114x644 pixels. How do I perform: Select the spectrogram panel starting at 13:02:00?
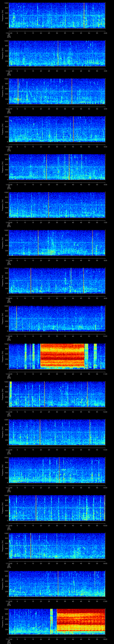tap(57, 54)
